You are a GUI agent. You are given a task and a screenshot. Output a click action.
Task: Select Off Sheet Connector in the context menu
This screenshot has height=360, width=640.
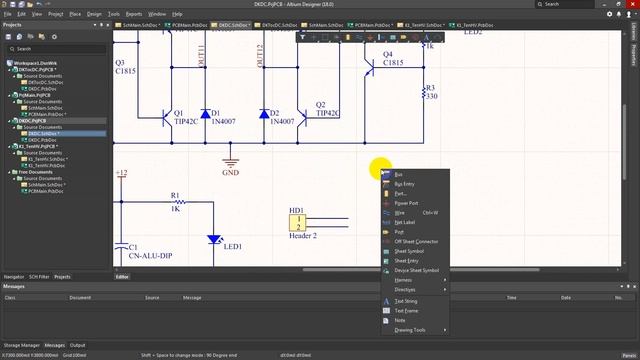click(x=416, y=242)
